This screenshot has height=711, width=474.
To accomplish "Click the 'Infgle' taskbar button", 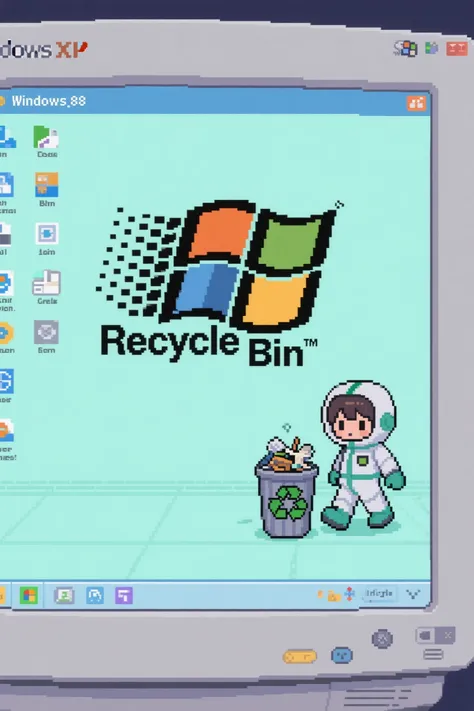I will pyautogui.click(x=379, y=594).
